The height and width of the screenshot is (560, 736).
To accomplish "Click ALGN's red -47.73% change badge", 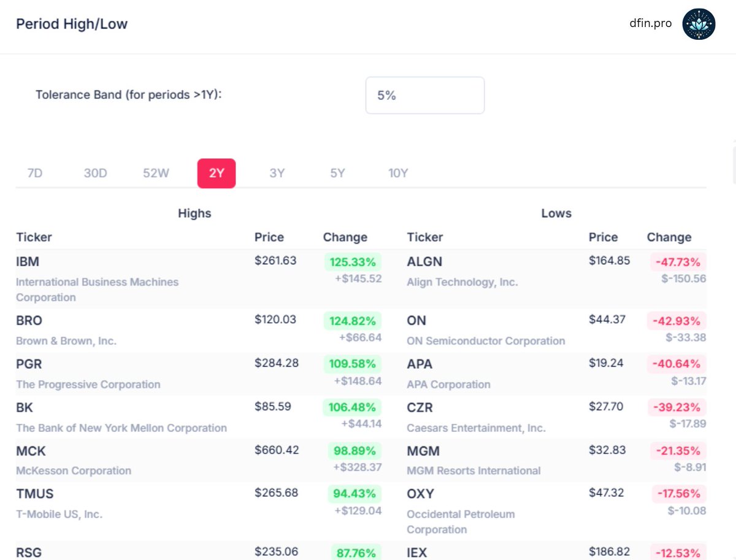I will pos(678,262).
